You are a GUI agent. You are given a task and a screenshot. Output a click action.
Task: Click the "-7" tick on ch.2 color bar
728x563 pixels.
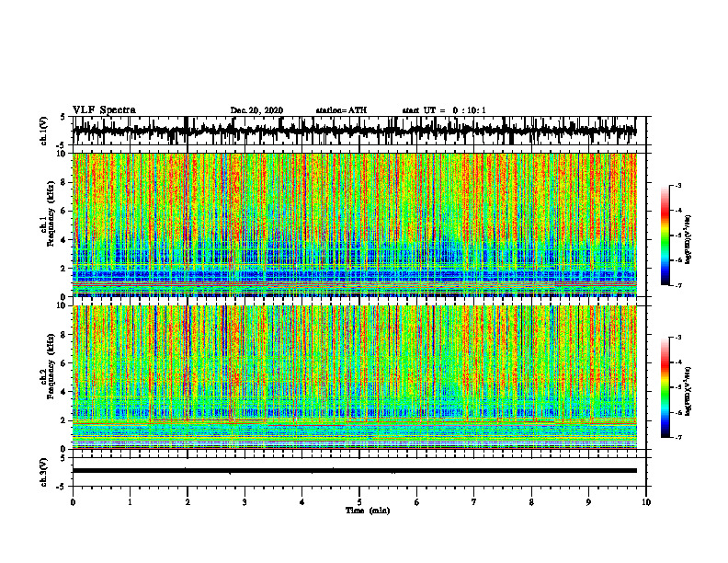coord(677,437)
